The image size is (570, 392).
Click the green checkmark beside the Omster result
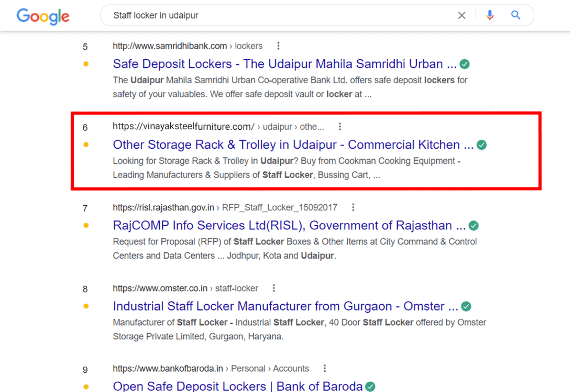coord(466,306)
